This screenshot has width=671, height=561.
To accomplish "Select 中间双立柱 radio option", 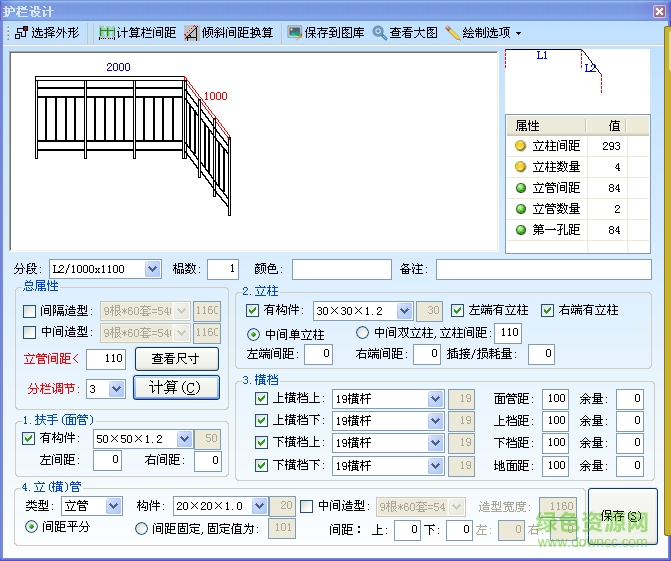I will click(362, 333).
